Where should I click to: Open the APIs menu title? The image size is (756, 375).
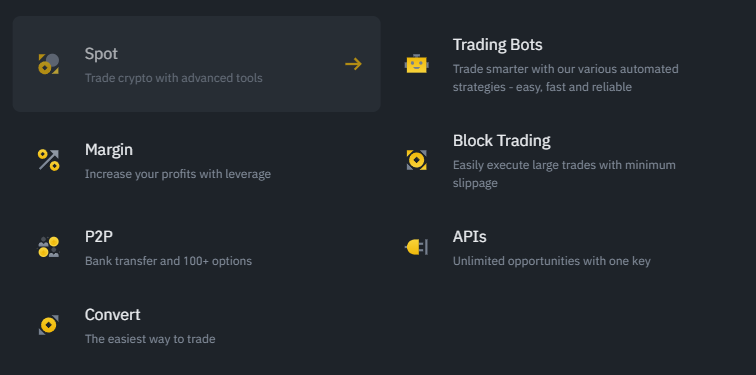point(470,237)
